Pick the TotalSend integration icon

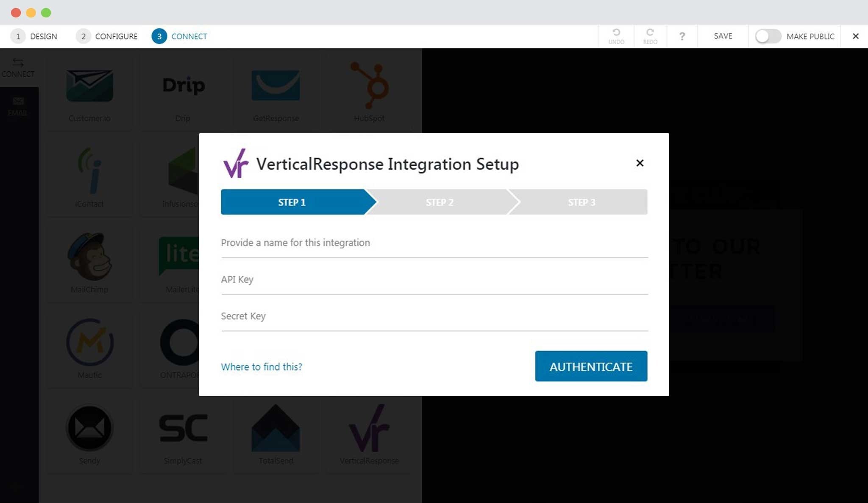(x=275, y=428)
